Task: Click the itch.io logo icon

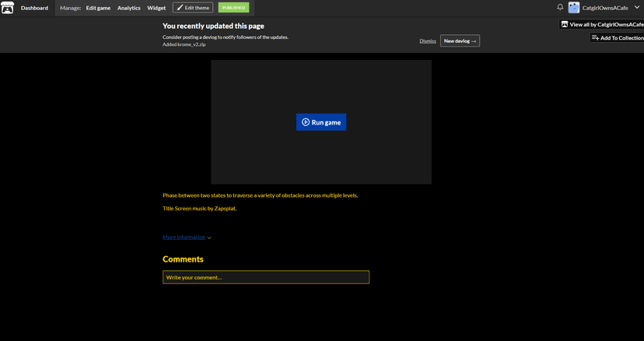Action: [8, 8]
